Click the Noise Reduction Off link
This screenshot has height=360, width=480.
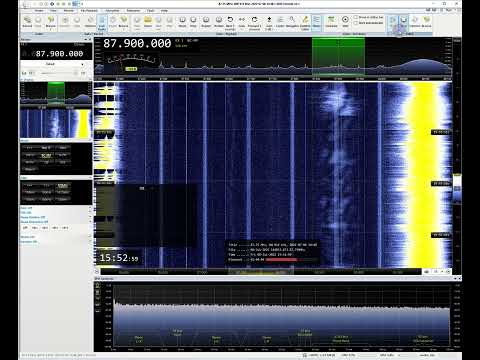pyautogui.click(x=34, y=222)
